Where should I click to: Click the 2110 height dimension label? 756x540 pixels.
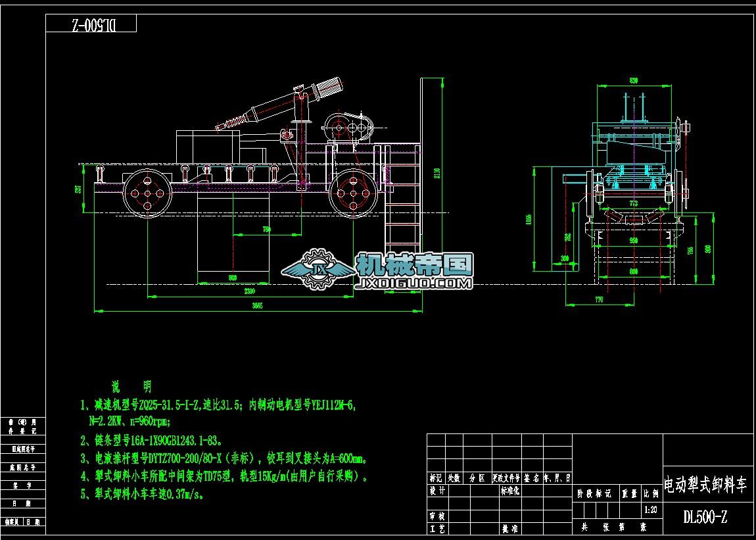(x=438, y=173)
